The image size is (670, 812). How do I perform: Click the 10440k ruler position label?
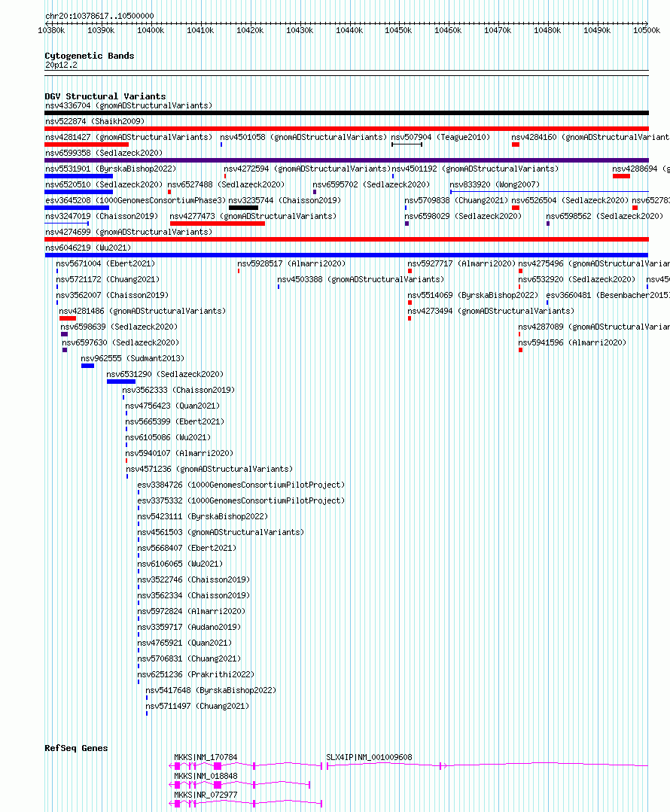(349, 31)
